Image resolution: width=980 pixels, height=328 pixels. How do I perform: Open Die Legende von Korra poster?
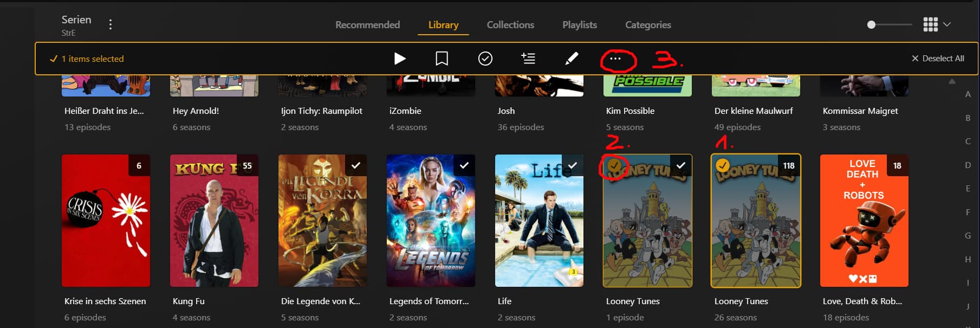322,221
